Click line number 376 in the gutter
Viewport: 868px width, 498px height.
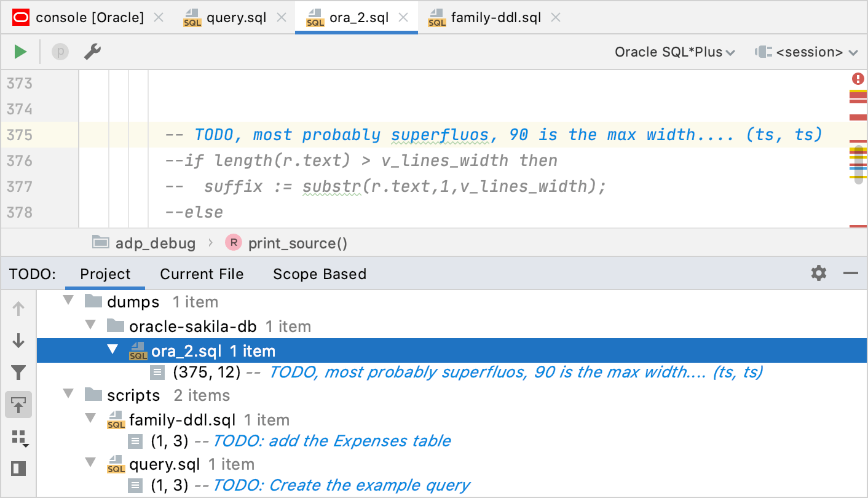click(20, 160)
